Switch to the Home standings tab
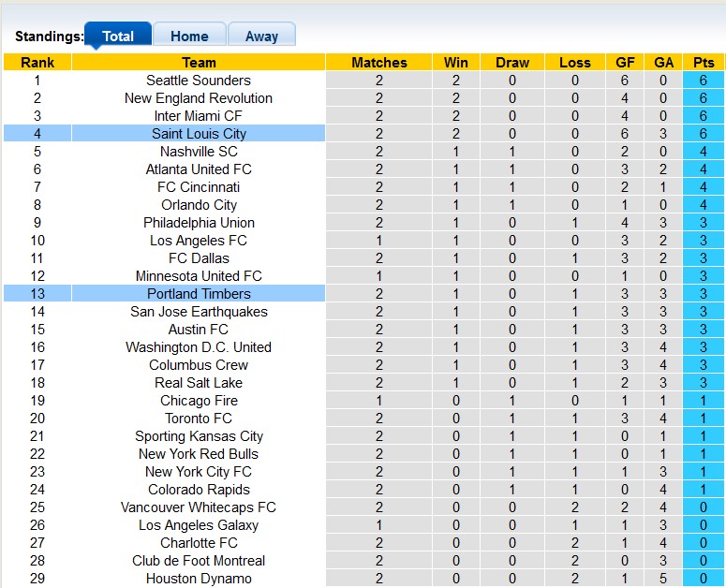Image resolution: width=726 pixels, height=588 pixels. [189, 36]
